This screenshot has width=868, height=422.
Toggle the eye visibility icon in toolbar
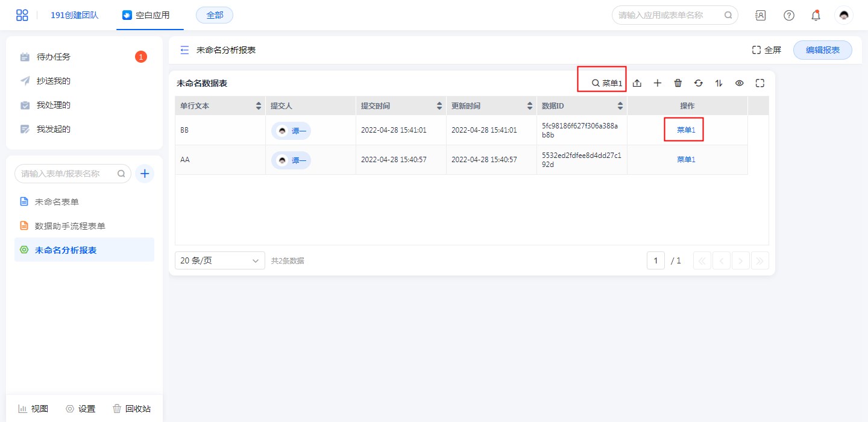pos(740,83)
